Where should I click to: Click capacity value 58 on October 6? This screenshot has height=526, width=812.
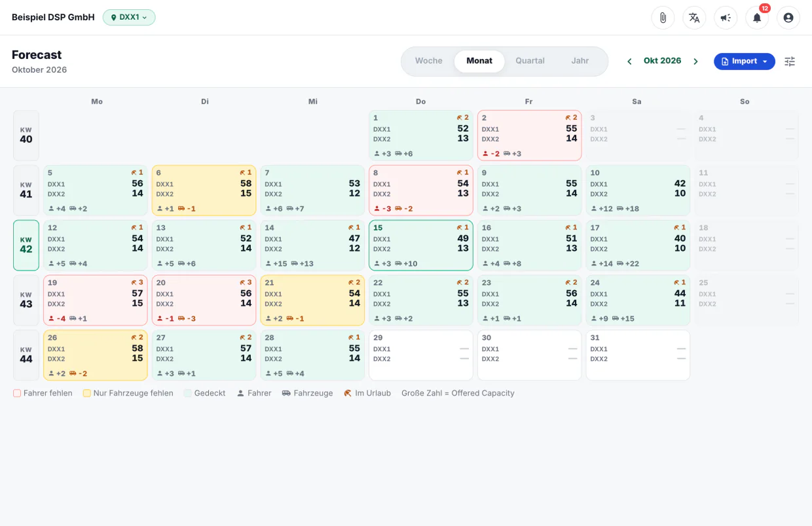coord(246,183)
